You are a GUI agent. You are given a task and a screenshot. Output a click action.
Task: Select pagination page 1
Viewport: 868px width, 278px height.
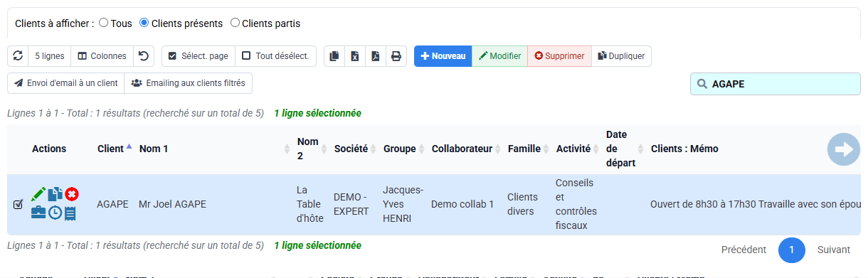click(x=791, y=250)
